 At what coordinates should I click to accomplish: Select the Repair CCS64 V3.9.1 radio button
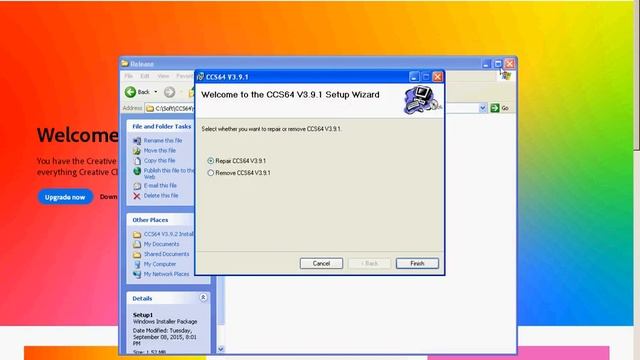[x=211, y=161]
